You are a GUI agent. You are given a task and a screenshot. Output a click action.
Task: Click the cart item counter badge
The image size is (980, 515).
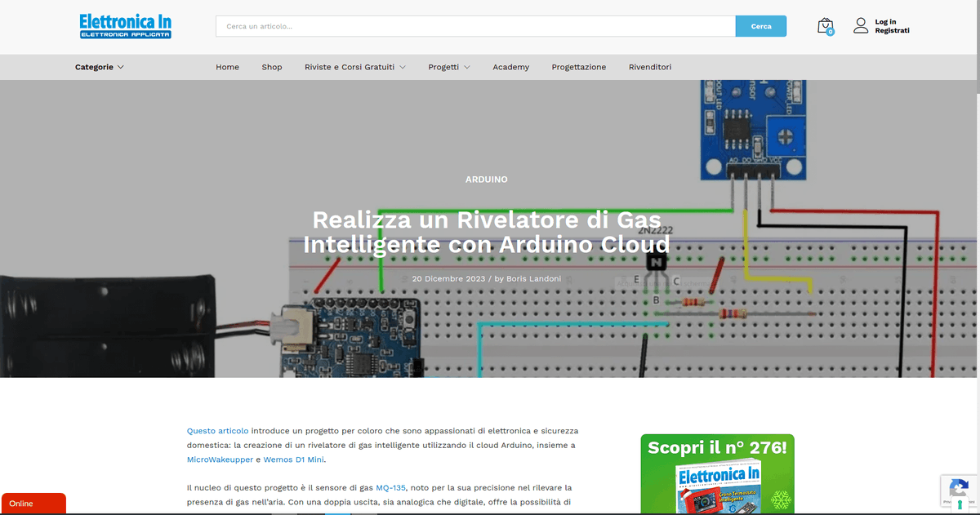[x=831, y=32]
